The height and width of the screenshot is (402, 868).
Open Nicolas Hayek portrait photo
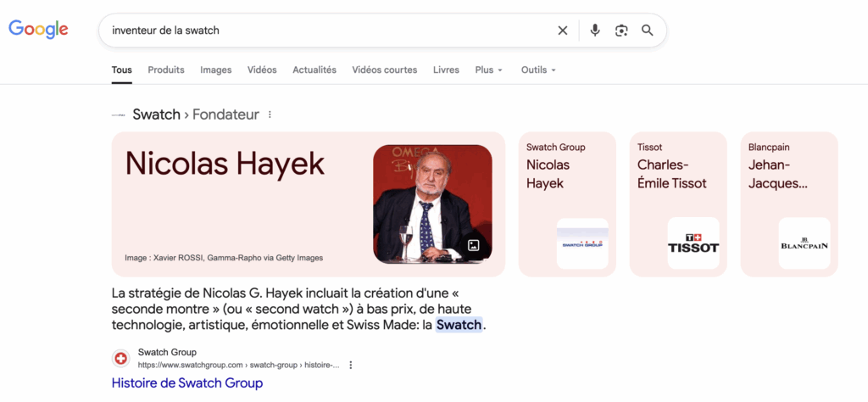432,204
